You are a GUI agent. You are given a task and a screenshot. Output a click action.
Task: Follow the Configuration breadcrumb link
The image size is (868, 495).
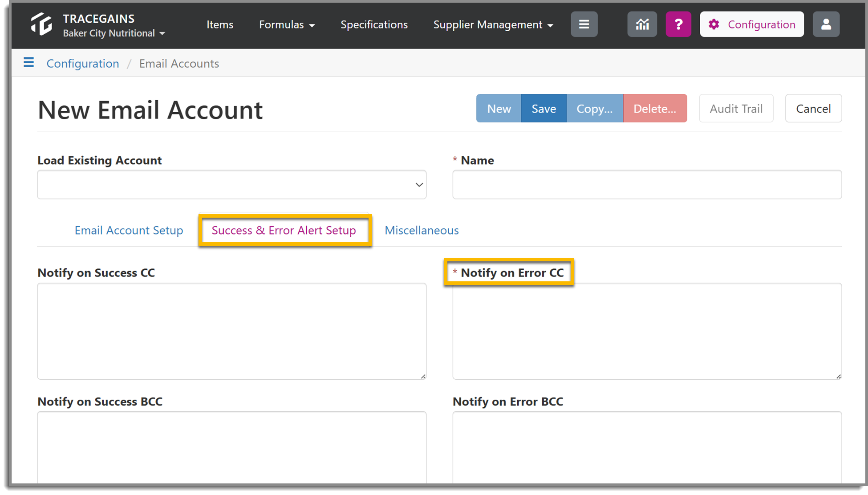point(83,63)
